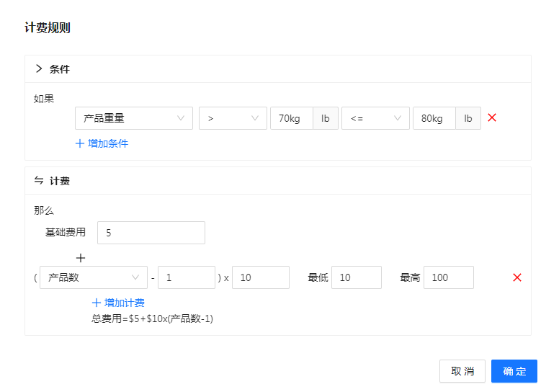Confirm with the 确定 button
Image resolution: width=559 pixels, height=392 pixels.
(514, 371)
